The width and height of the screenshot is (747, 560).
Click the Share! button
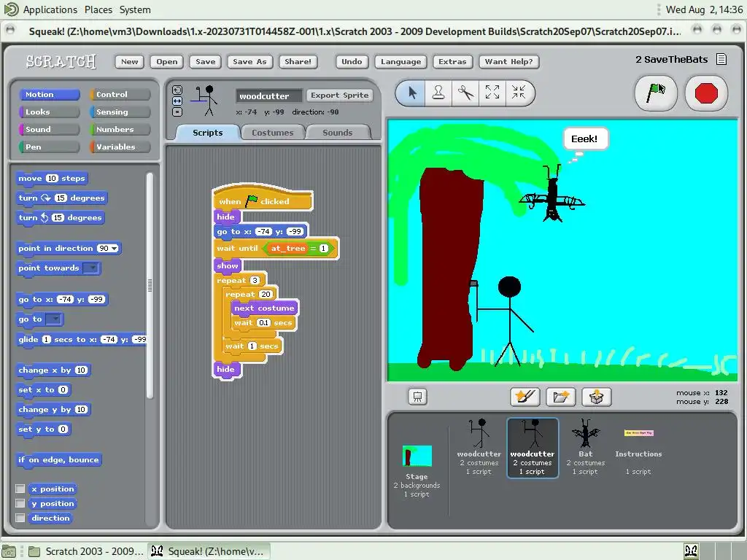click(298, 61)
